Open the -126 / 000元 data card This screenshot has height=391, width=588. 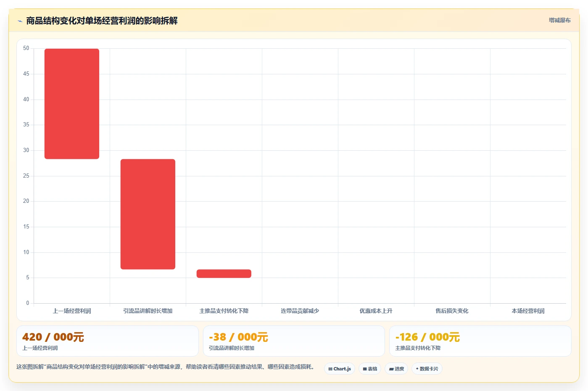(480, 341)
